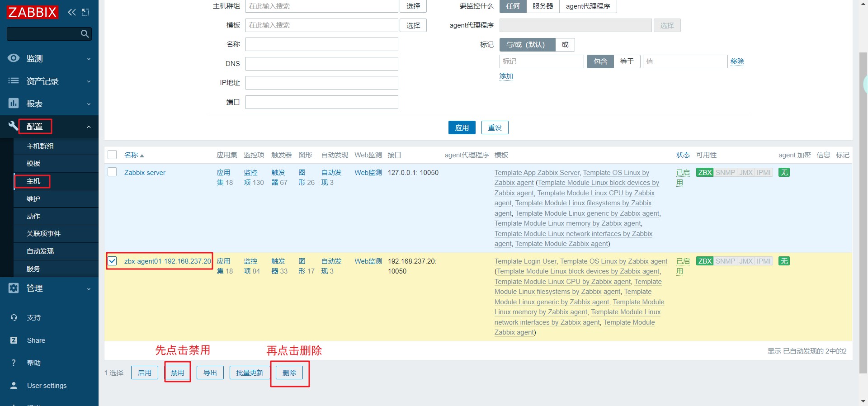This screenshot has height=406, width=868.
Task: Sort hosts by 状态 column
Action: [683, 155]
